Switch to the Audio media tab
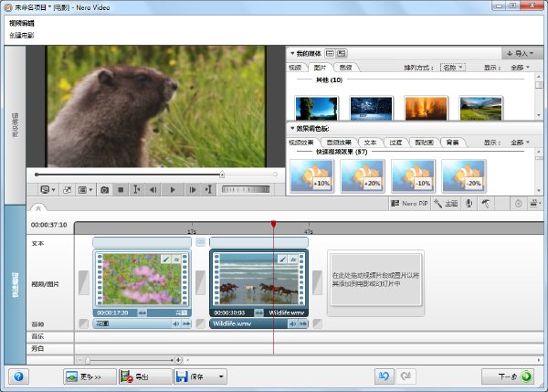This screenshot has width=548, height=392. click(x=345, y=68)
